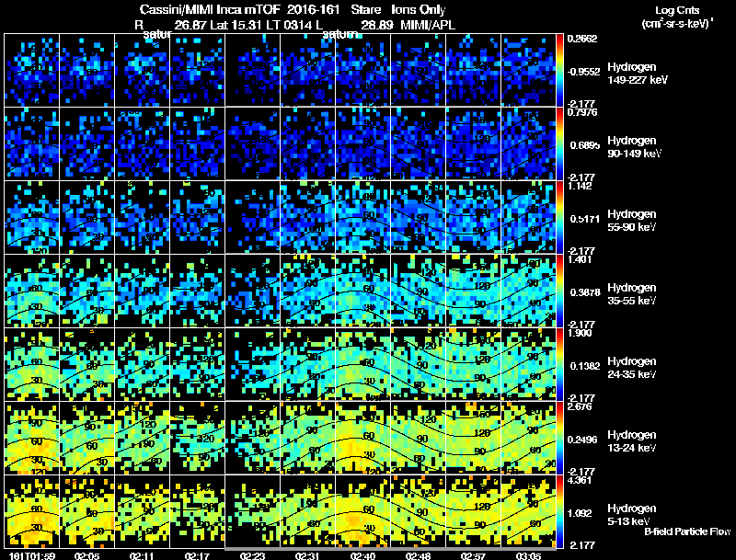Click the 0.2662 colorbar maximum value
Image resolution: width=736 pixels, height=560 pixels.
[x=582, y=39]
